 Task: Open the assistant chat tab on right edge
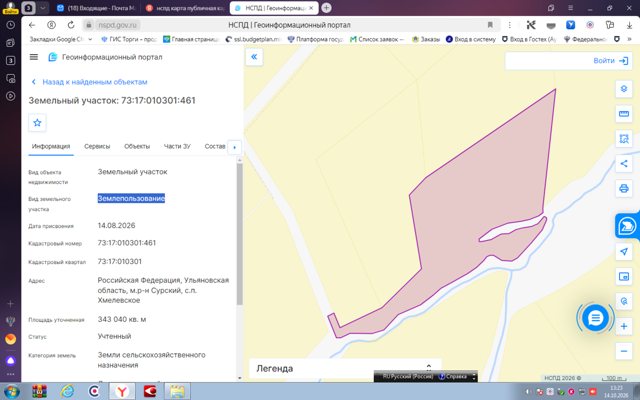coord(627,226)
